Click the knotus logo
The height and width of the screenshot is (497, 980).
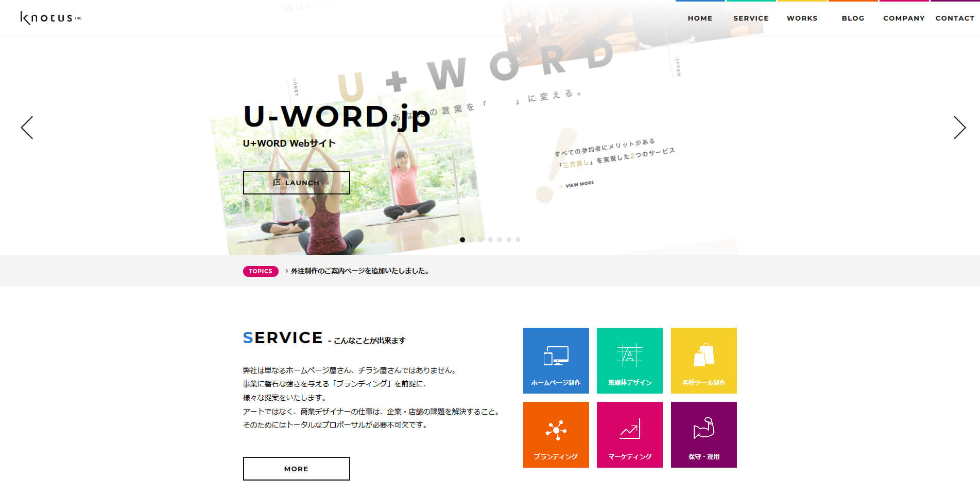[x=51, y=18]
